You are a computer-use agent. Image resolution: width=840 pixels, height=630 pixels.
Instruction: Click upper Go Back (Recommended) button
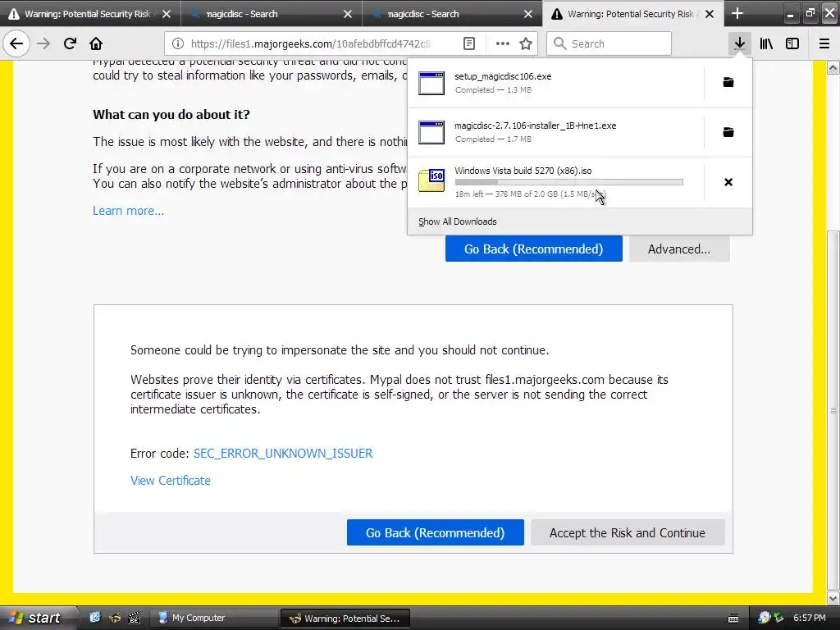click(x=533, y=249)
